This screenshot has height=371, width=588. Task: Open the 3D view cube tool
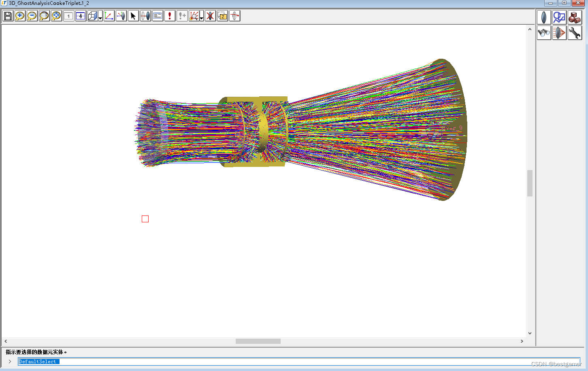pos(92,16)
